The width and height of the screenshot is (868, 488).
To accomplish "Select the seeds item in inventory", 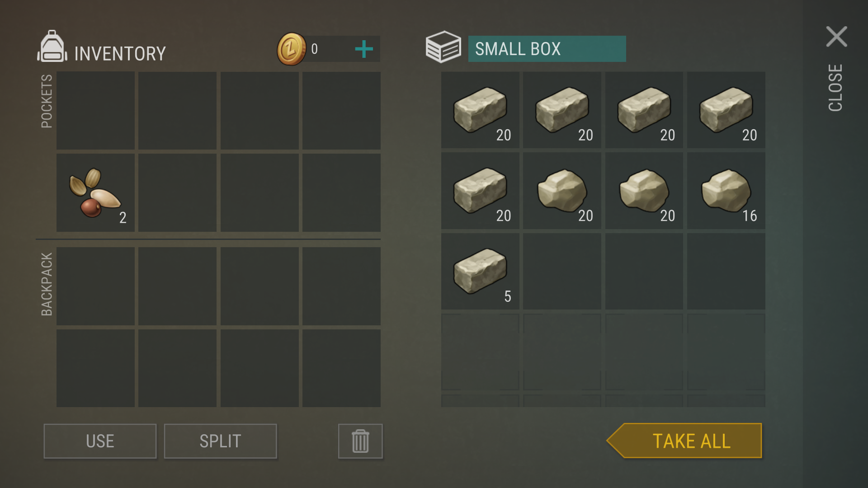I will tap(95, 193).
